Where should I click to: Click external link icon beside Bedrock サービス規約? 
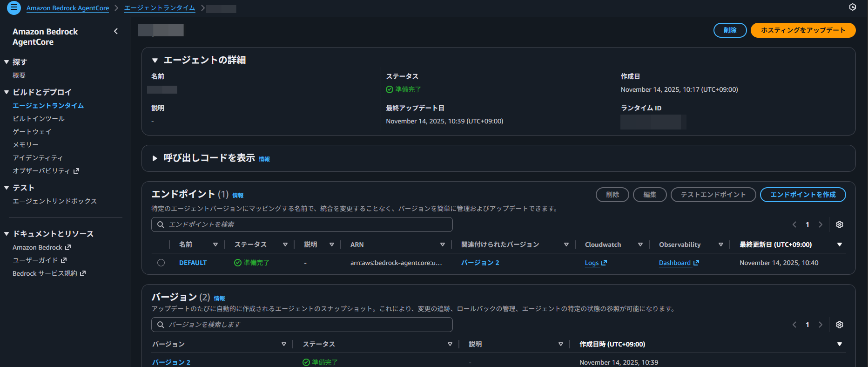83,273
